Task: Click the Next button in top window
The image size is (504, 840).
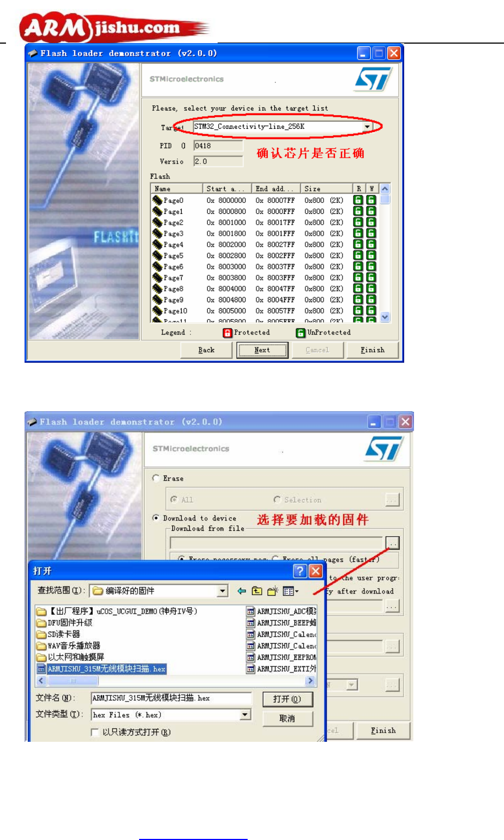Action: point(262,350)
